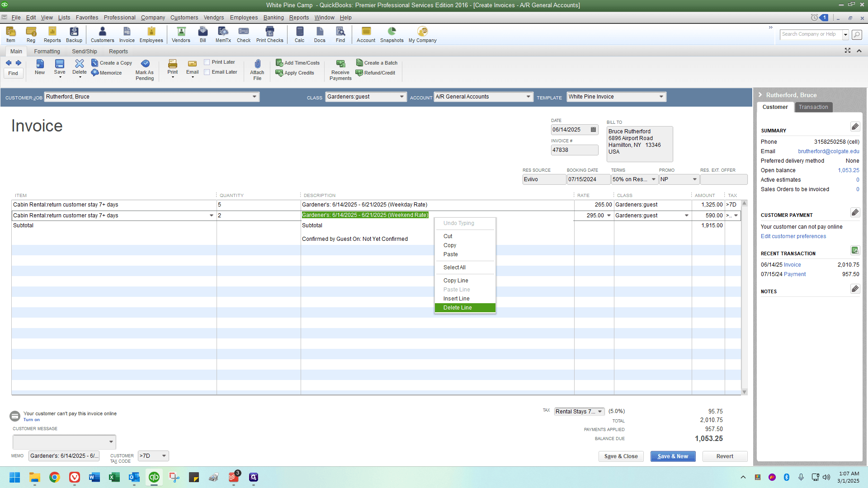The height and width of the screenshot is (488, 868).
Task: Open the Docs icon
Action: click(x=320, y=34)
